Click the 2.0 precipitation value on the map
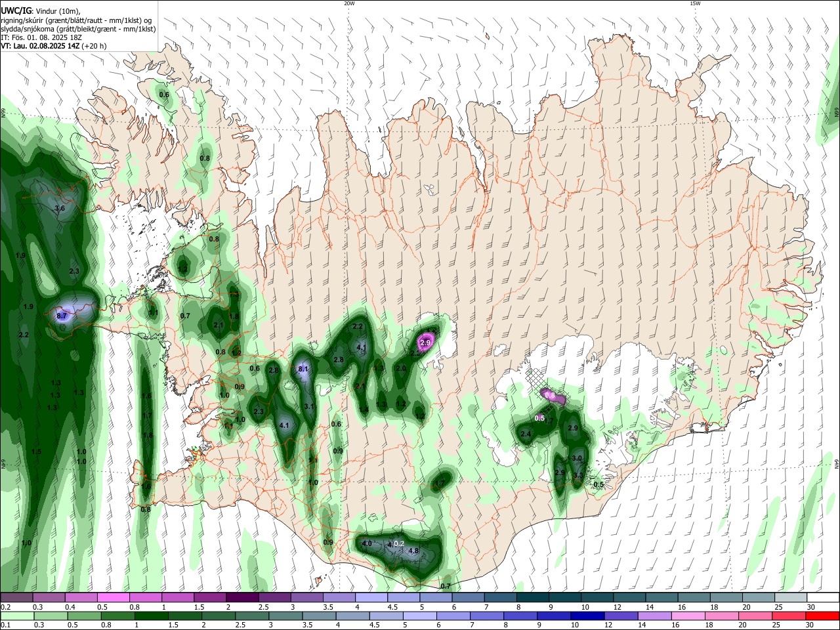 coord(401,369)
